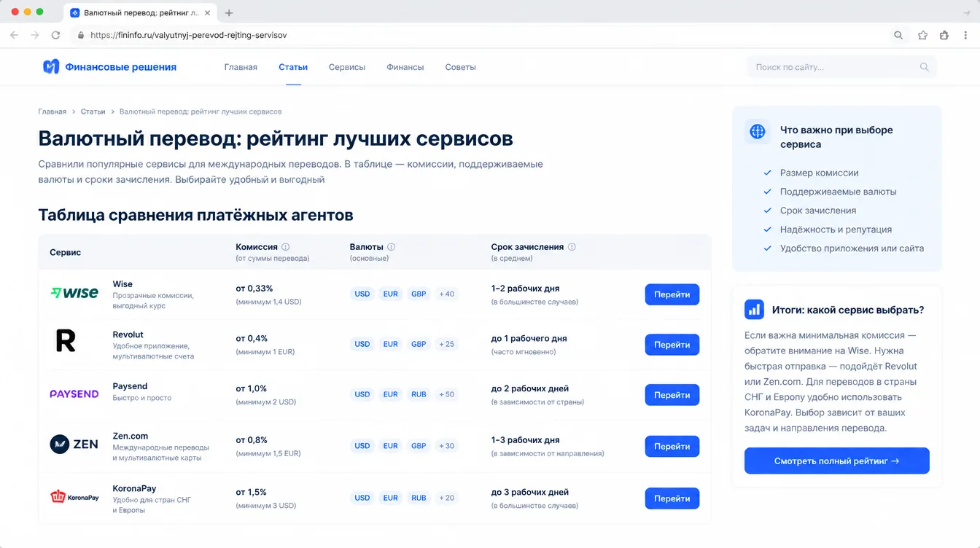Click Смотреть полный рейтинг button
The image size is (980, 548).
click(x=837, y=461)
